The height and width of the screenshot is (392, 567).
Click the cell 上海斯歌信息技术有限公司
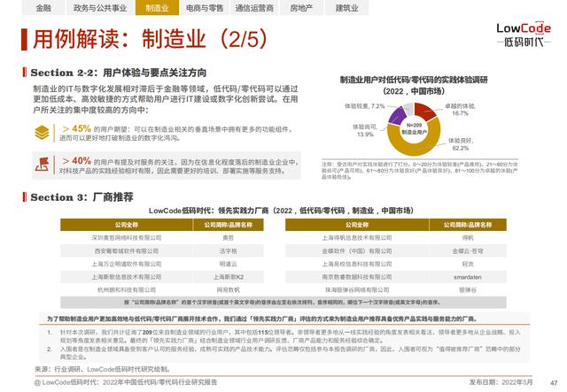click(127, 277)
